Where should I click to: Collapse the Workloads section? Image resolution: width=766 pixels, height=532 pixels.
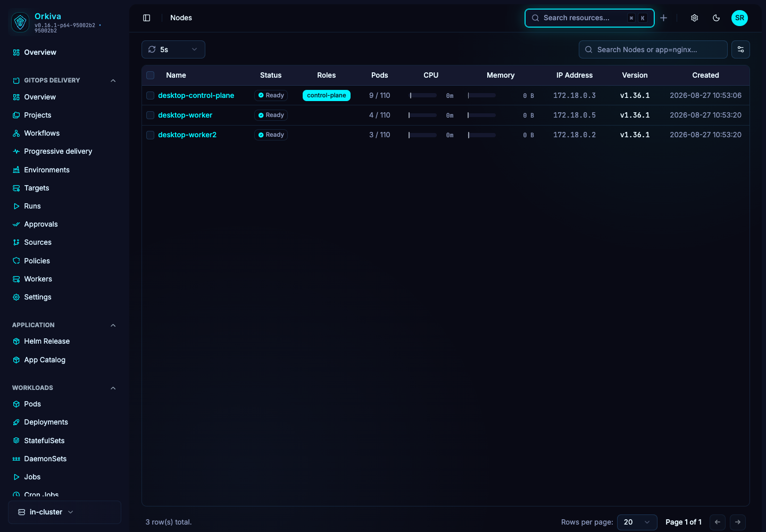(x=113, y=388)
